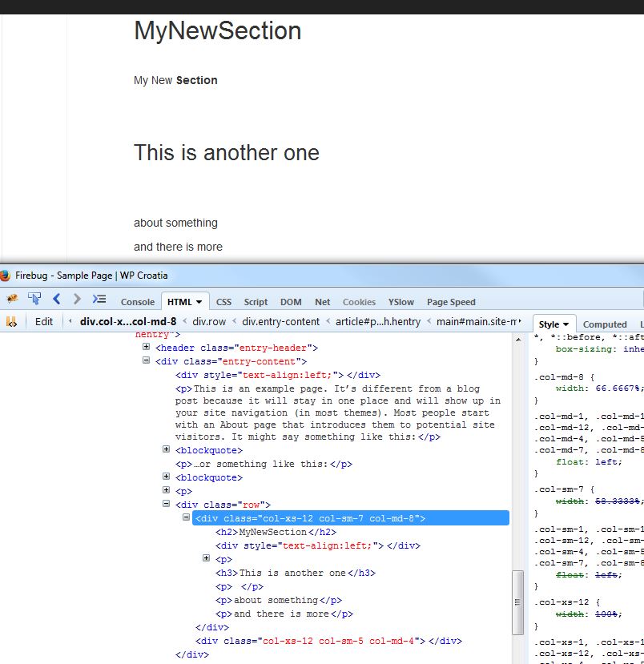The width and height of the screenshot is (644, 664).
Task: Open the HTML tab dropdown arrow
Action: [199, 302]
